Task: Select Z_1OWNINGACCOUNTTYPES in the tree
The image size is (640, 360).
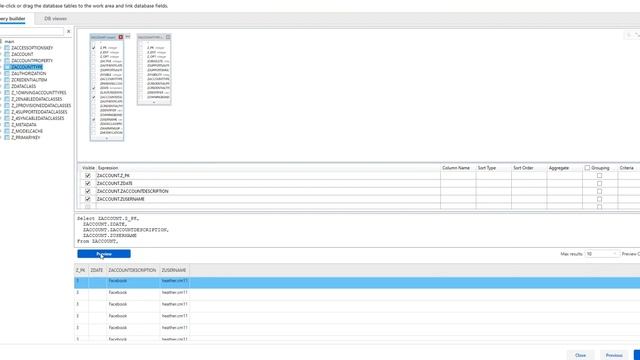Action: pos(39,93)
